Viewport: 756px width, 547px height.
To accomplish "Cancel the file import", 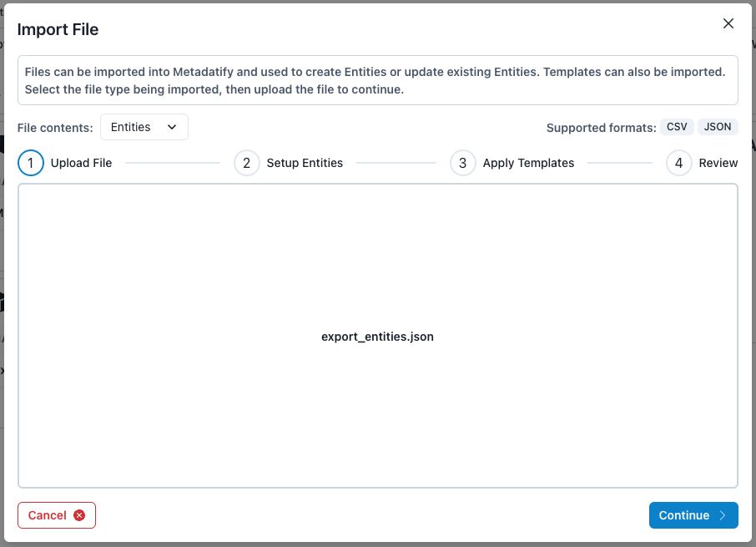I will click(x=57, y=515).
